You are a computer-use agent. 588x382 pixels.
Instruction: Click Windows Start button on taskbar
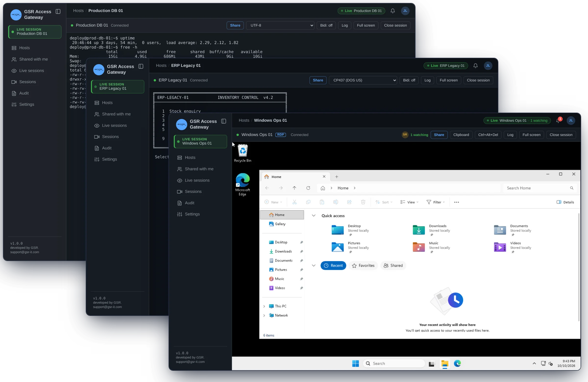point(355,363)
